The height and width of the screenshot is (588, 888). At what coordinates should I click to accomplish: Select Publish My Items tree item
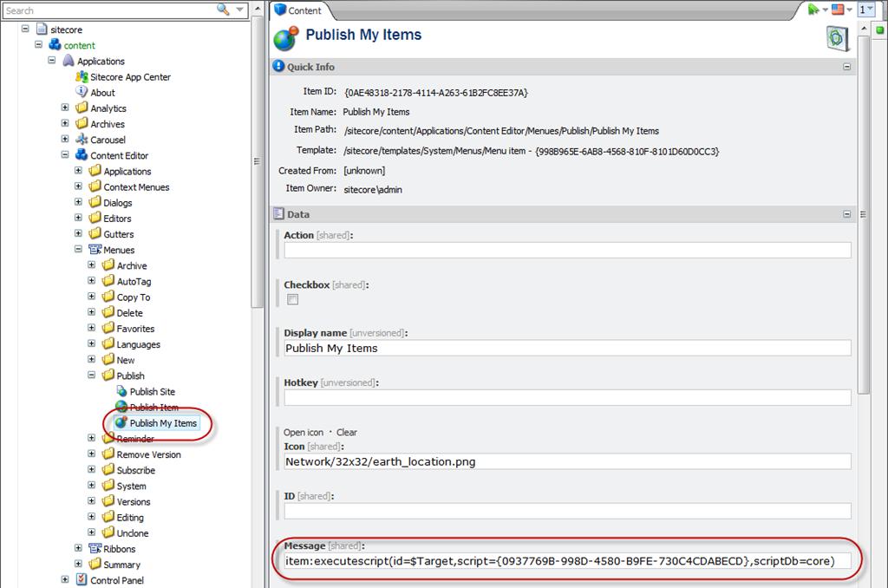(x=163, y=423)
